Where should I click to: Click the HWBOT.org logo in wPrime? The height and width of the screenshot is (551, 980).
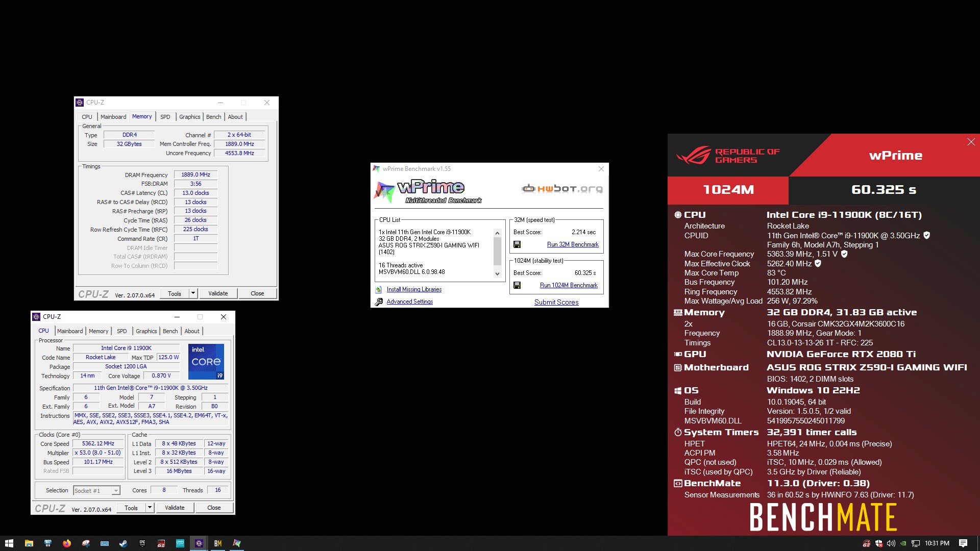(562, 189)
